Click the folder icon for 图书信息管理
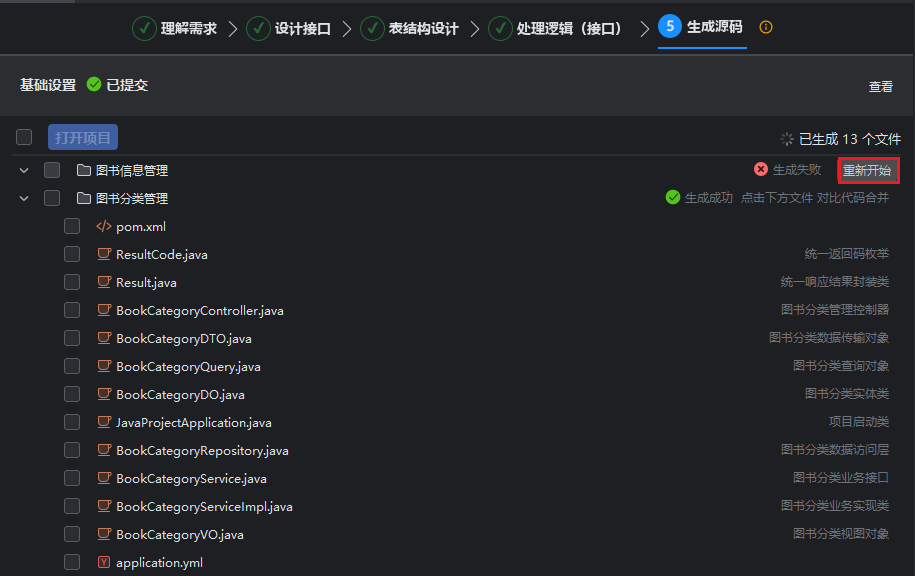Screen dimensions: 915x576 click(84, 171)
